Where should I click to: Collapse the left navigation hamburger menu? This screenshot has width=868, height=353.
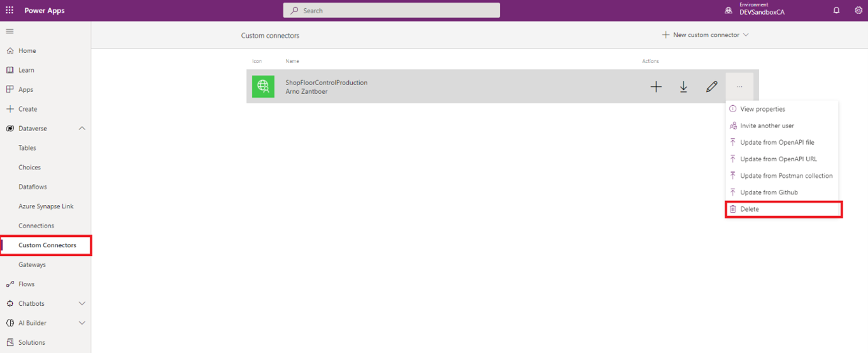[9, 31]
